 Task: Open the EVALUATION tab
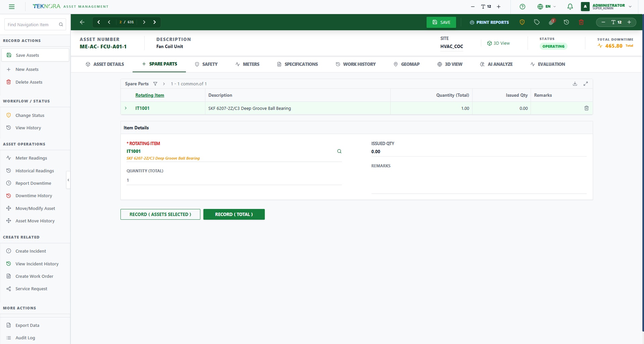pos(547,64)
